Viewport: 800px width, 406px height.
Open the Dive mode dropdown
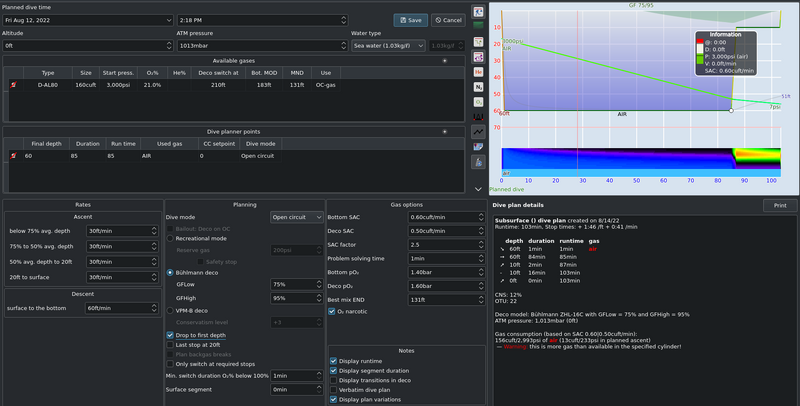[x=297, y=216]
